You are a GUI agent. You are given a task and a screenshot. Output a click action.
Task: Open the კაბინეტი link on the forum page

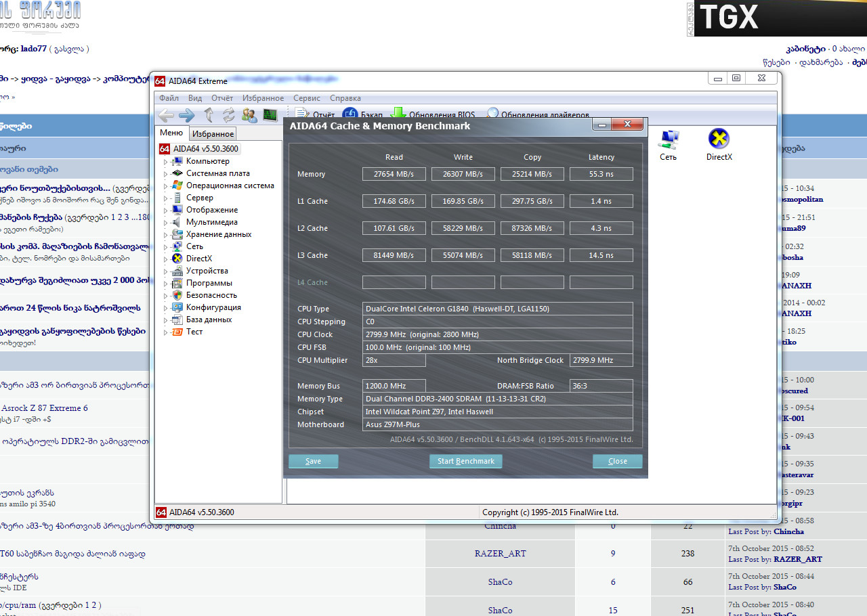pyautogui.click(x=805, y=49)
